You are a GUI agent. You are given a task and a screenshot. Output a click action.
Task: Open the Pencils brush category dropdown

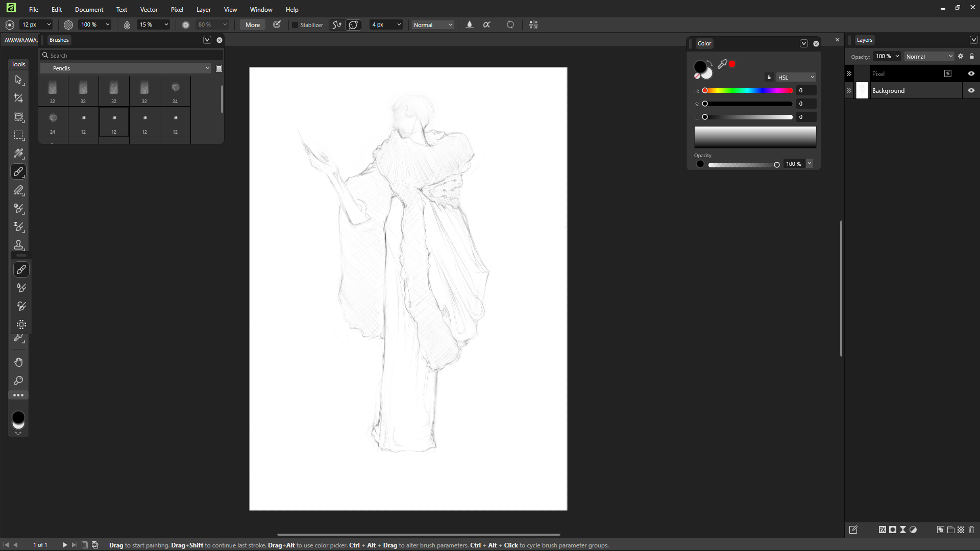click(x=126, y=68)
